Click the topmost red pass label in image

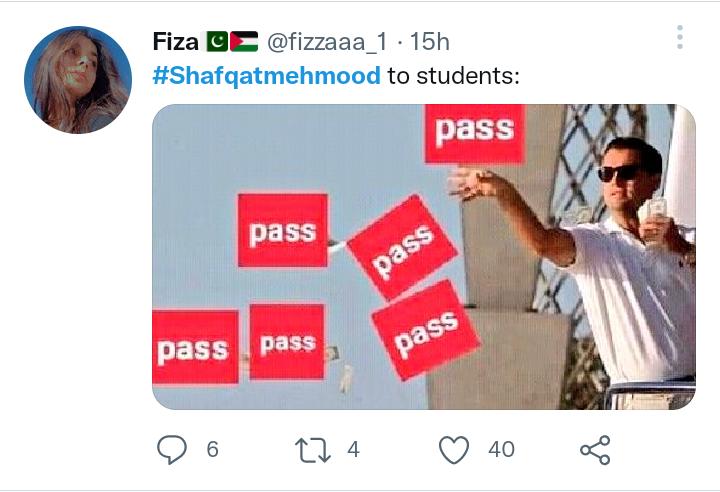coord(474,133)
